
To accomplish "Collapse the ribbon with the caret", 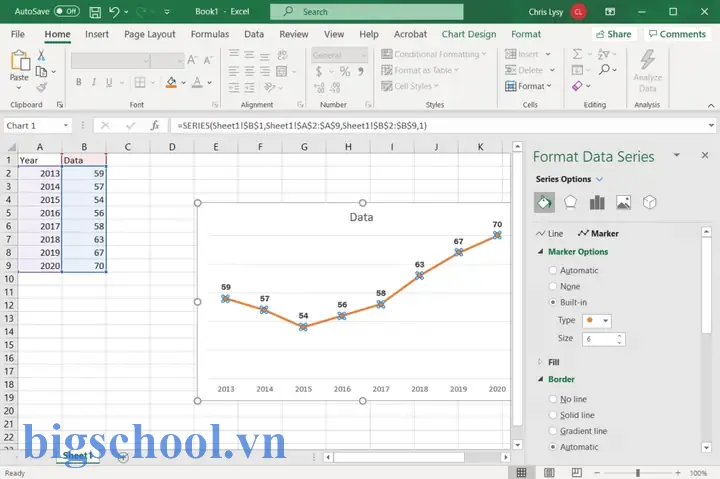I will (x=711, y=105).
